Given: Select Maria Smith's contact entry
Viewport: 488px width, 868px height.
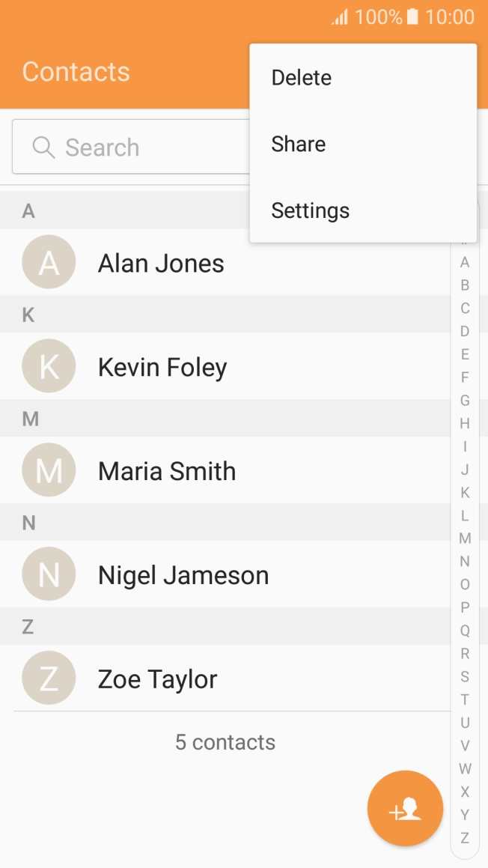Looking at the screenshot, I should 166,470.
